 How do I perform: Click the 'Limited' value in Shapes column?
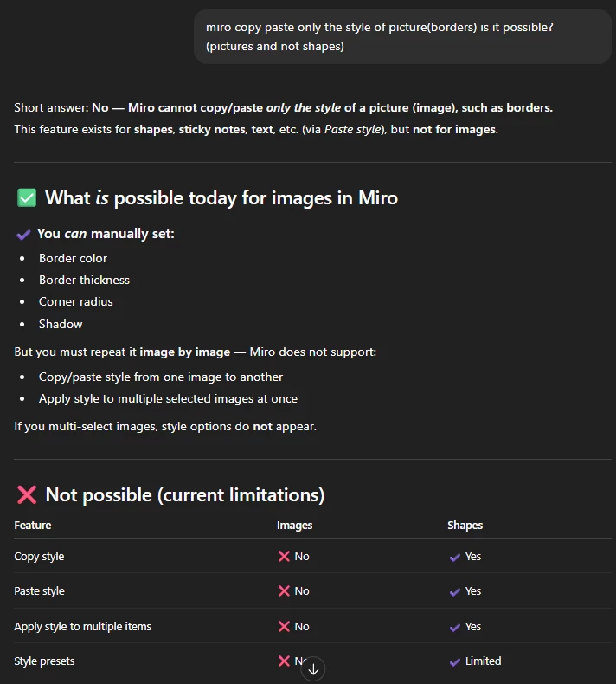pyautogui.click(x=483, y=661)
